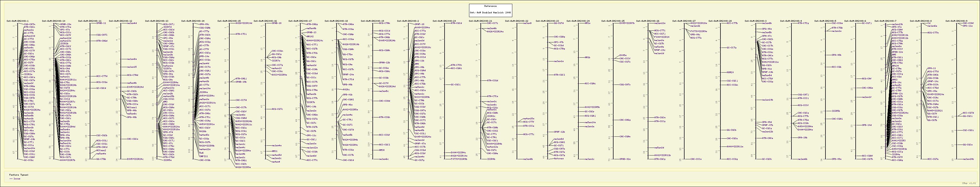Open the Oat-AxM-DH2008-1 map title
This screenshot has width=980, height=187.
[17, 21]
